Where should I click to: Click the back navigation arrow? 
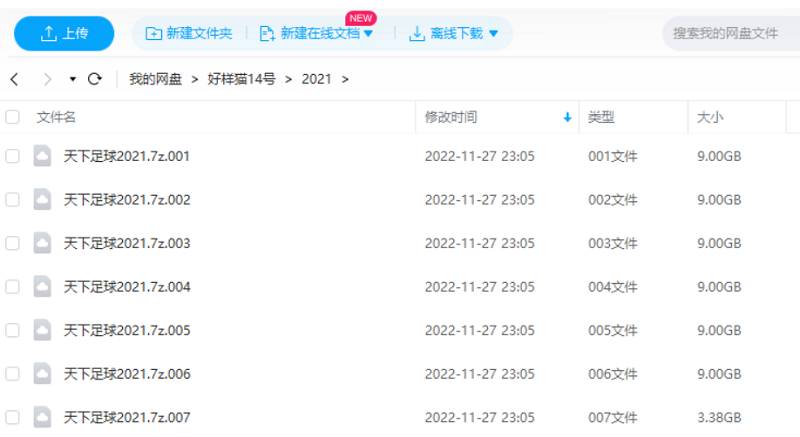point(14,79)
